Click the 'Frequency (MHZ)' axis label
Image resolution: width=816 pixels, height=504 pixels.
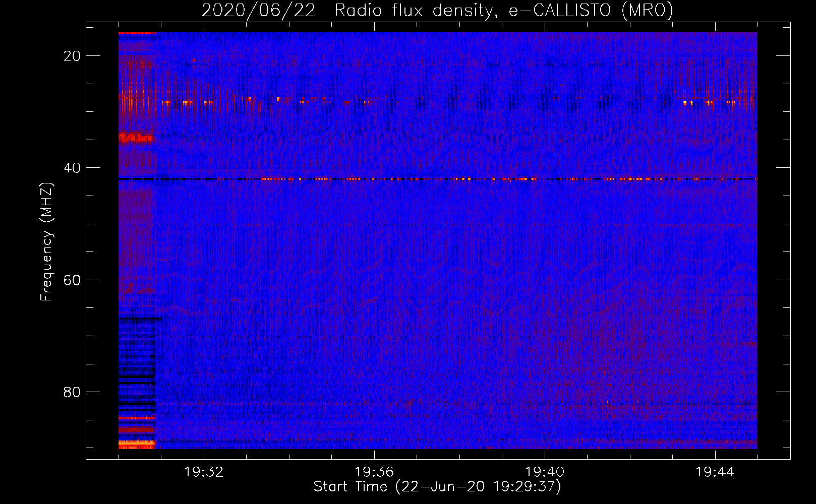tap(46, 241)
